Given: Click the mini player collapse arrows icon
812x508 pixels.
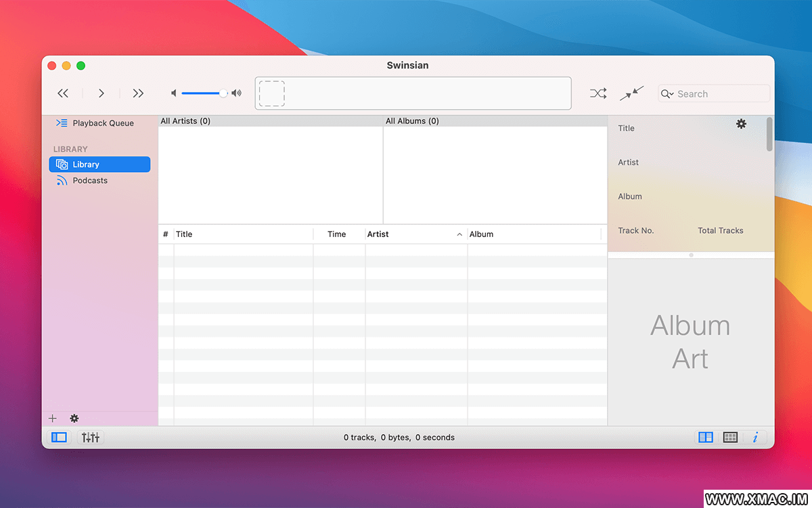Looking at the screenshot, I should click(631, 93).
